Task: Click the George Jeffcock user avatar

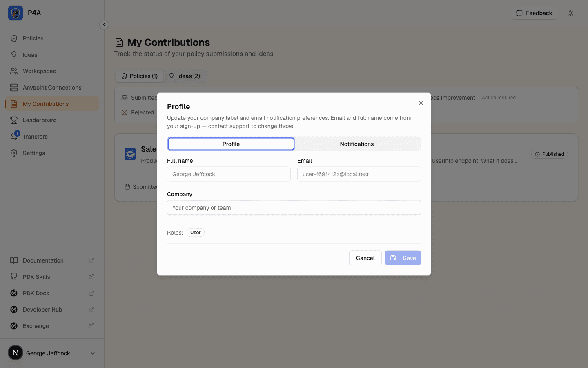Action: [16, 352]
